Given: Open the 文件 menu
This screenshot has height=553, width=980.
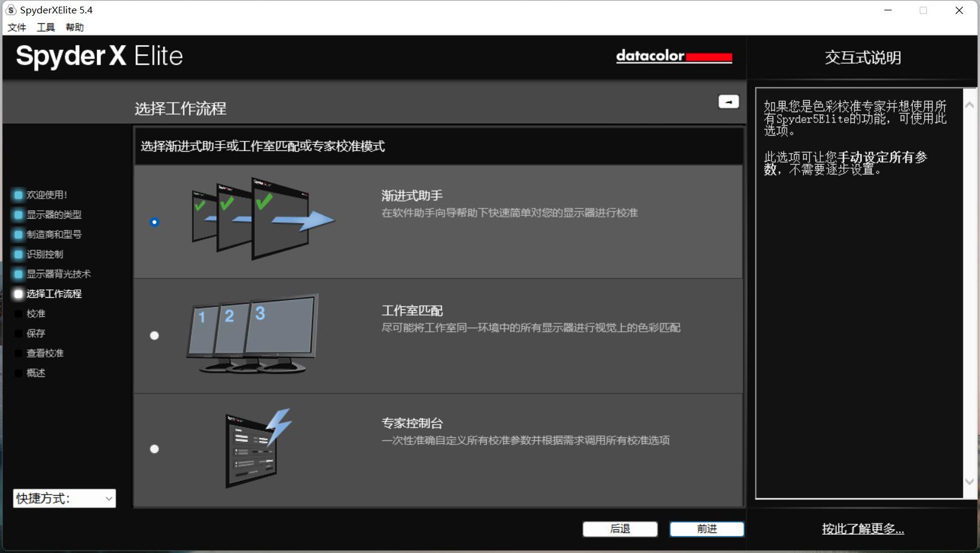Looking at the screenshot, I should pyautogui.click(x=16, y=27).
